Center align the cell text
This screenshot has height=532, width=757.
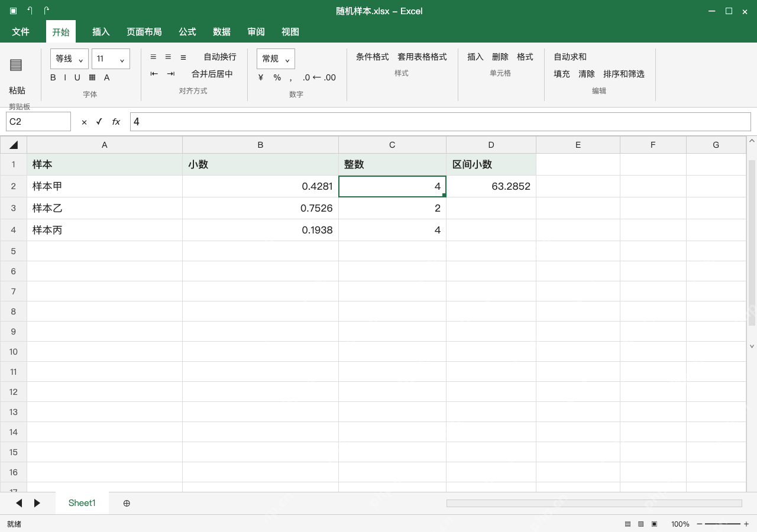coord(168,57)
